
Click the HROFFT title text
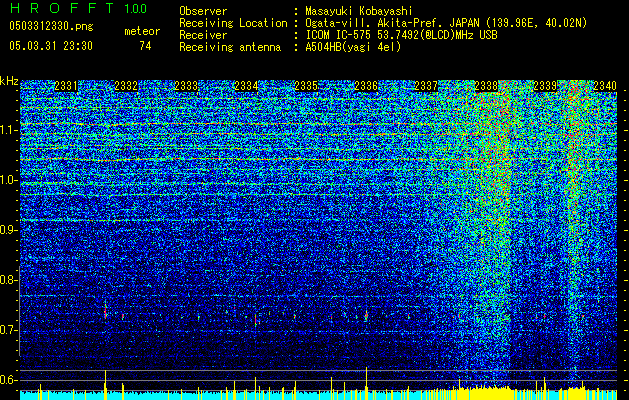(63, 8)
